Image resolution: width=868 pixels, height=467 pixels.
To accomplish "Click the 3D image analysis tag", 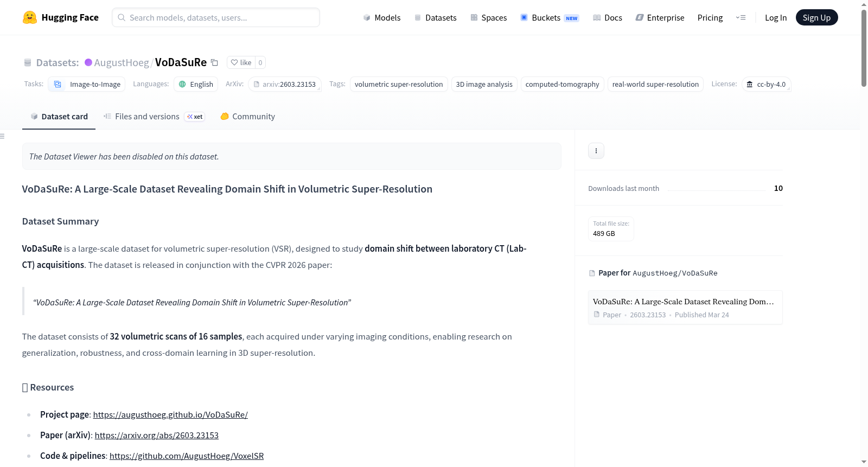I will [x=484, y=84].
